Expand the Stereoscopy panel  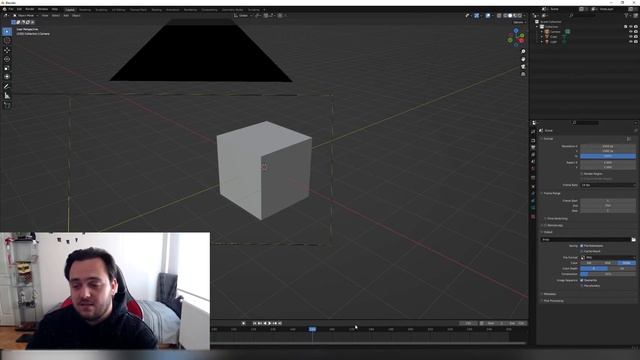click(x=553, y=225)
